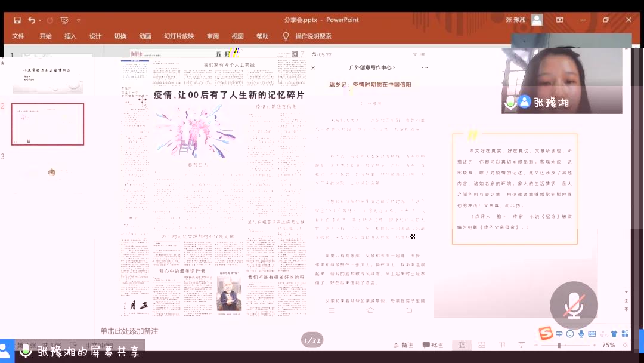
Task: Switch to Normal view icon
Action: (x=462, y=345)
